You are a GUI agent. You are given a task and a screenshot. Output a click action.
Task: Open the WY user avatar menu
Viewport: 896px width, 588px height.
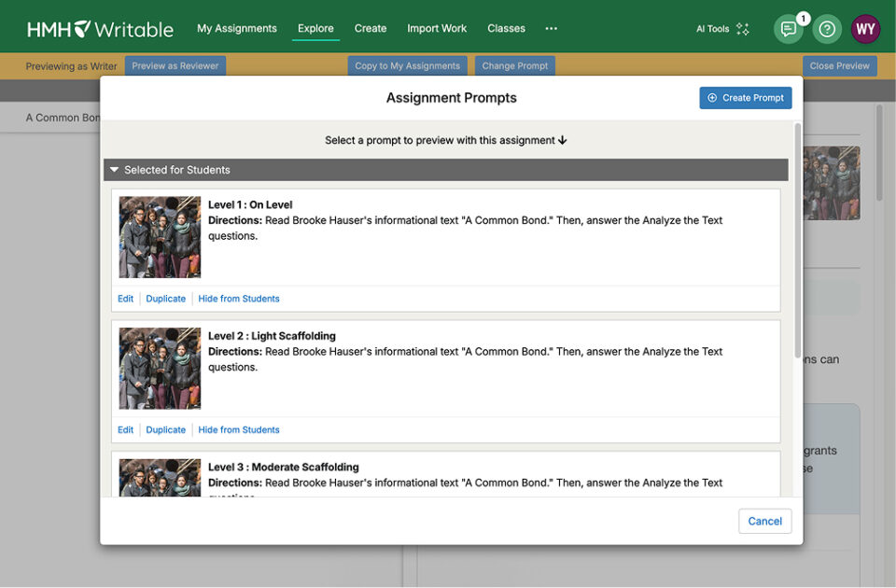(865, 29)
